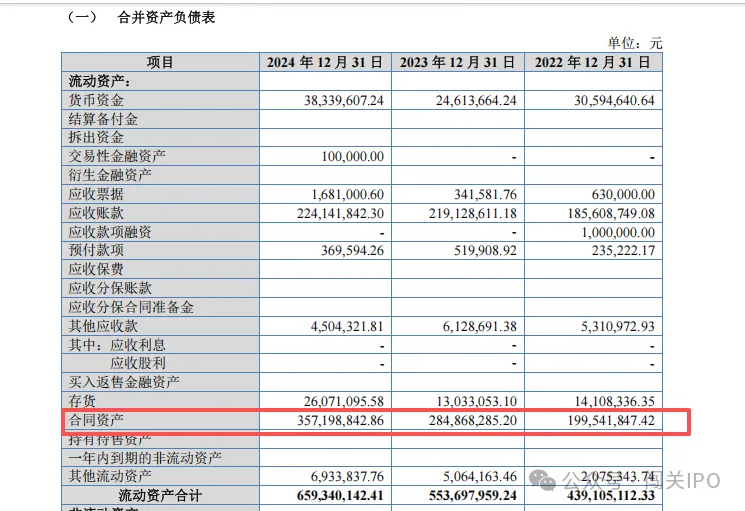The image size is (745, 511).
Task: Select the 其他应收款 row label
Action: [x=103, y=325]
